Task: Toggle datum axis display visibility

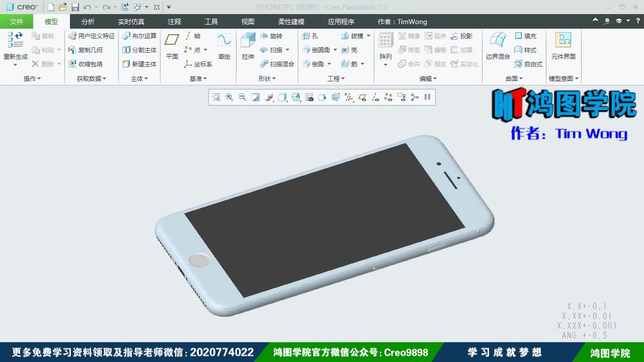Action: (x=375, y=97)
